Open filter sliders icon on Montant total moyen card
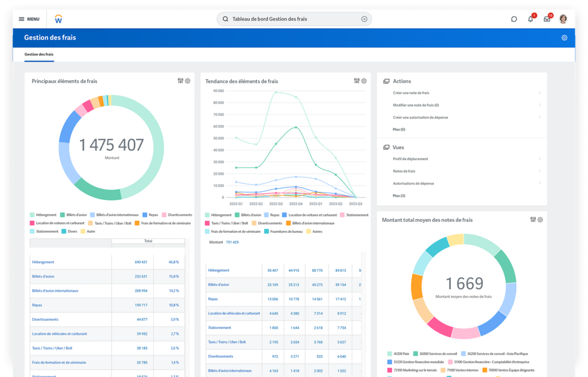Viewport: 588px width, 377px height. click(x=533, y=219)
